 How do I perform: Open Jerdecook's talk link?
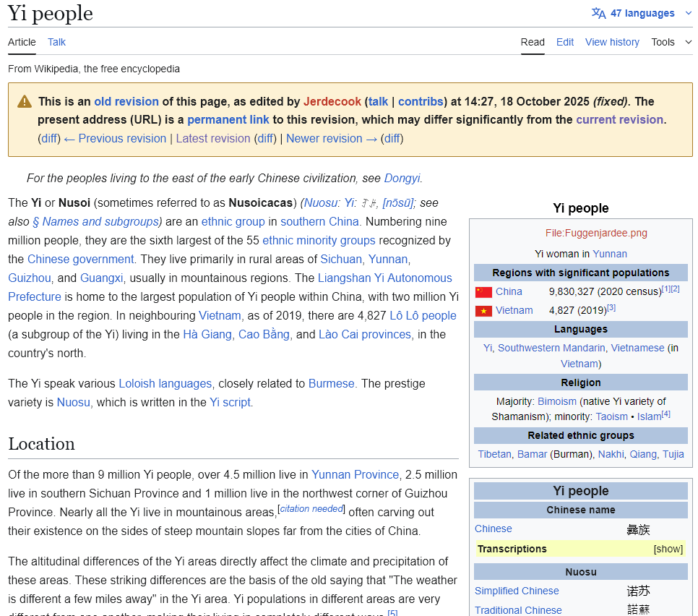tap(379, 101)
